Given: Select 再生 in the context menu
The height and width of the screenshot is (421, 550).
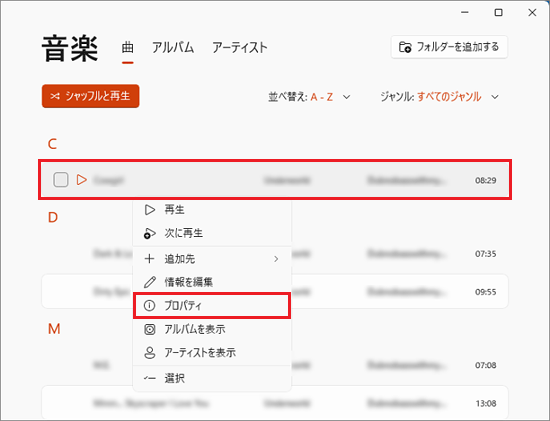Looking at the screenshot, I should tap(212, 210).
